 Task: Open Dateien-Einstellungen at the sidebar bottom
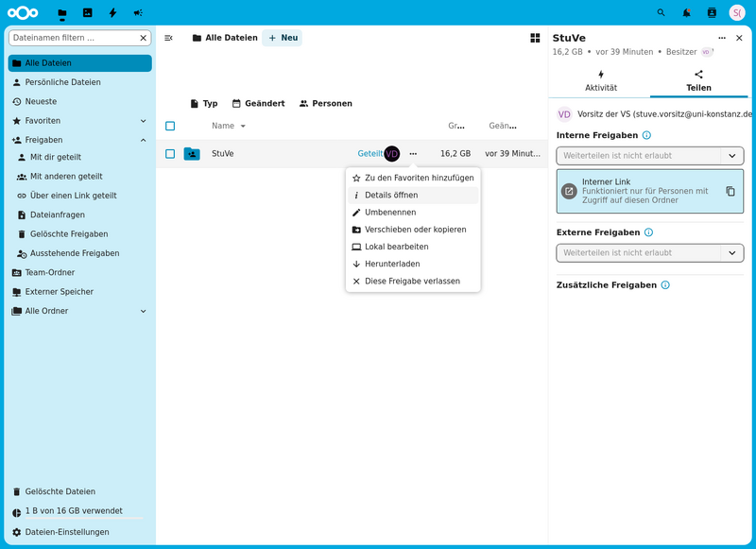[66, 532]
